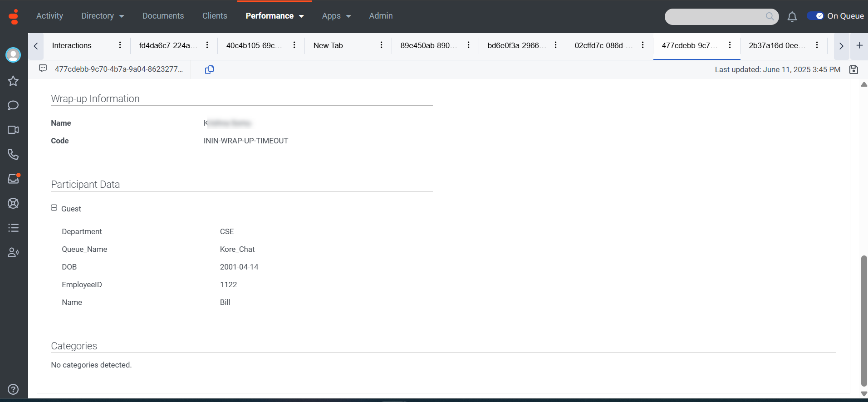Expand the Apps dropdown menu

click(336, 16)
